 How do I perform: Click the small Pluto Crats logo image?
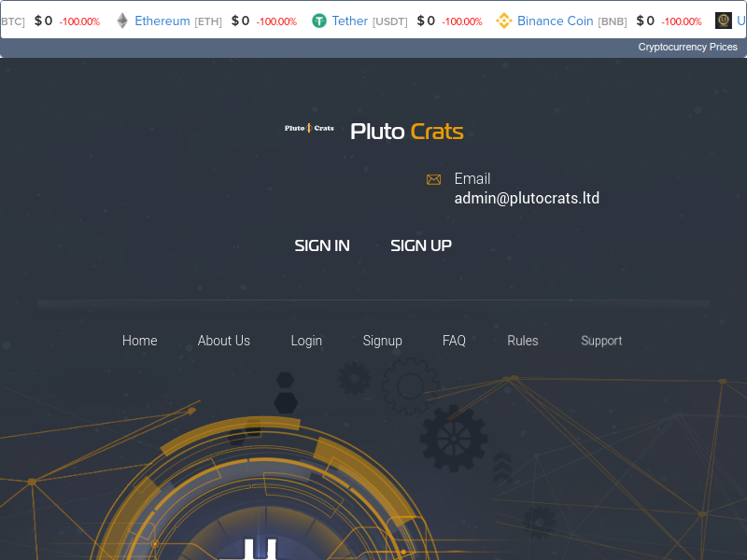click(x=309, y=128)
